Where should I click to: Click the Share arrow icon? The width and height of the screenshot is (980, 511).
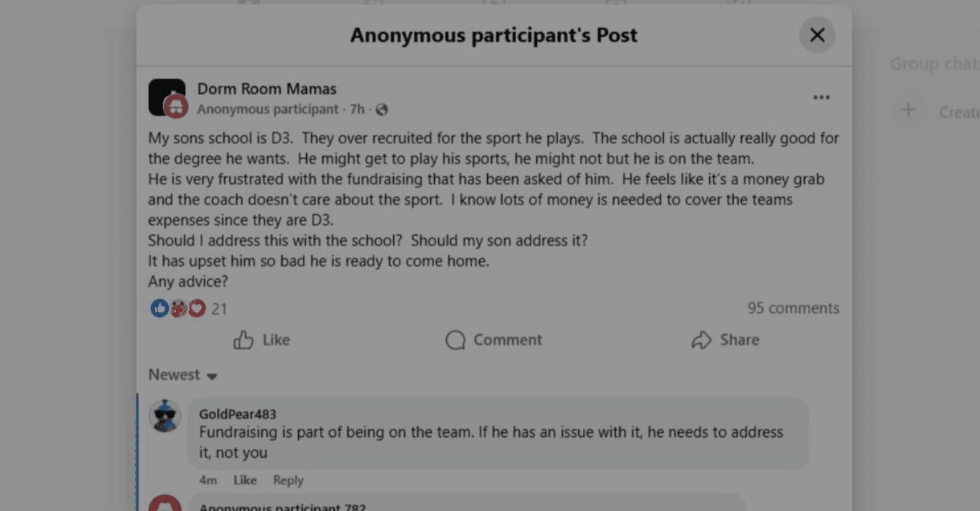click(701, 340)
